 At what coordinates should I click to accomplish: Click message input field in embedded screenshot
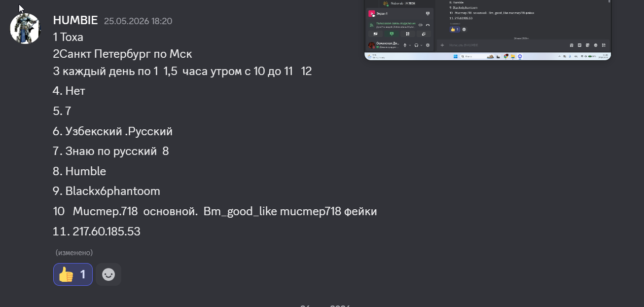pos(508,45)
